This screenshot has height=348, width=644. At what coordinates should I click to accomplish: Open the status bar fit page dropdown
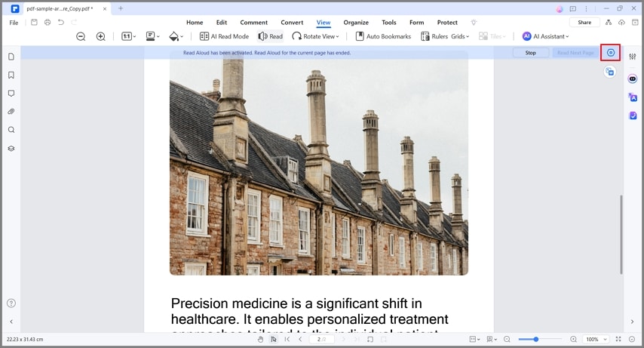pyautogui.click(x=474, y=340)
